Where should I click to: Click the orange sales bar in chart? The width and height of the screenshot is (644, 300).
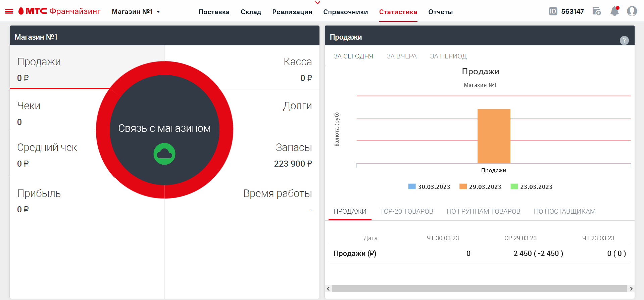(x=494, y=136)
